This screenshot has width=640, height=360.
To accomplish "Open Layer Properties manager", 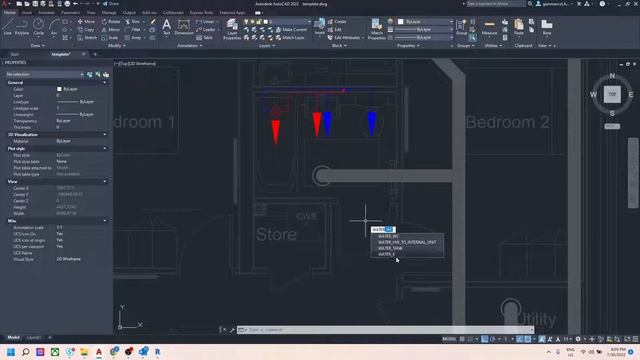I will (232, 29).
